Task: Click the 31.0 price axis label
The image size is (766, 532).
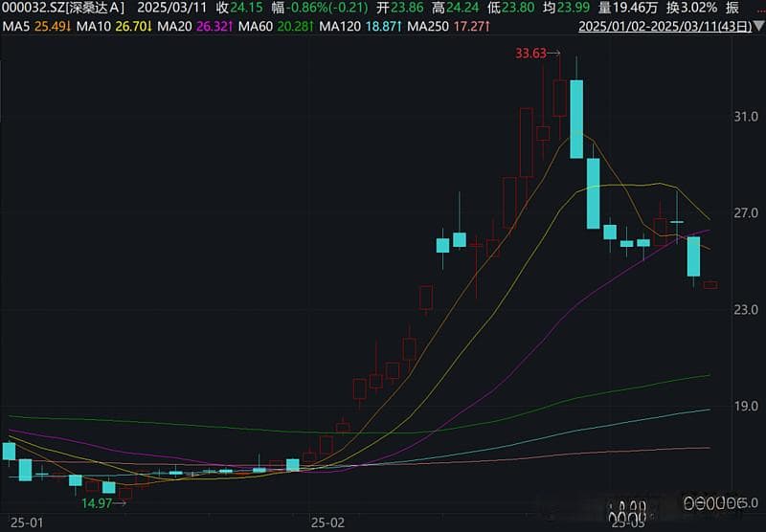Action: click(746, 117)
